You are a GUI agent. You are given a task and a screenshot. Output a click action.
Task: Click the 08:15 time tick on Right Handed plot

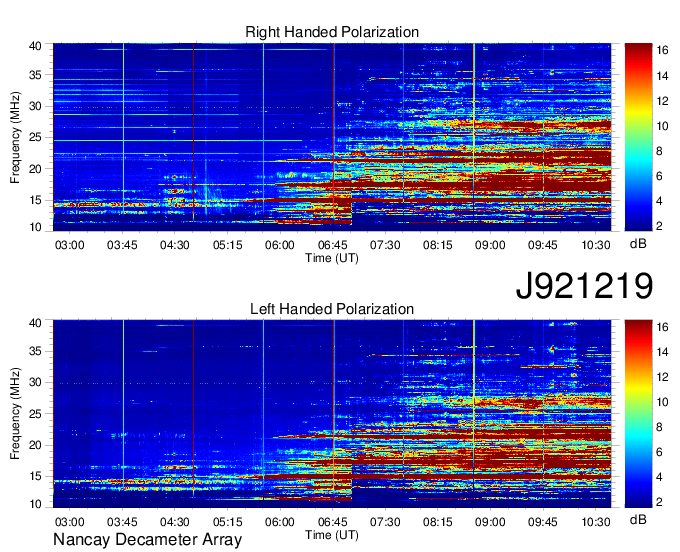click(438, 245)
